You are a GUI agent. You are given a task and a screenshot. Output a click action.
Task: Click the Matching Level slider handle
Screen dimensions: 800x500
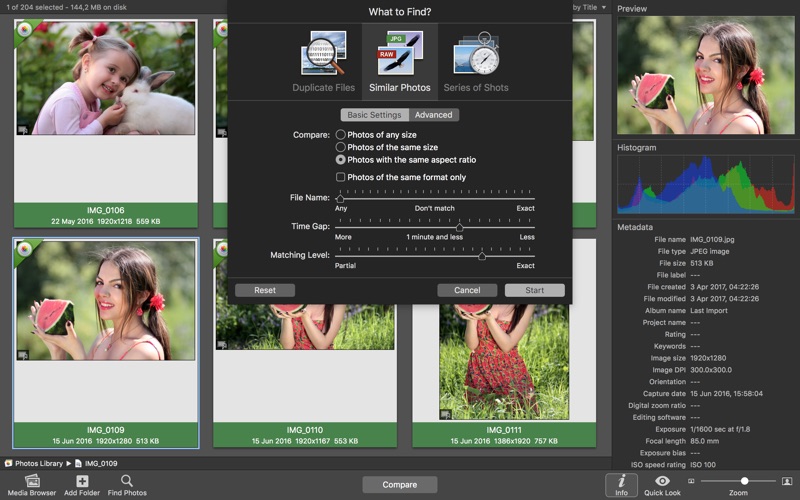click(x=482, y=256)
